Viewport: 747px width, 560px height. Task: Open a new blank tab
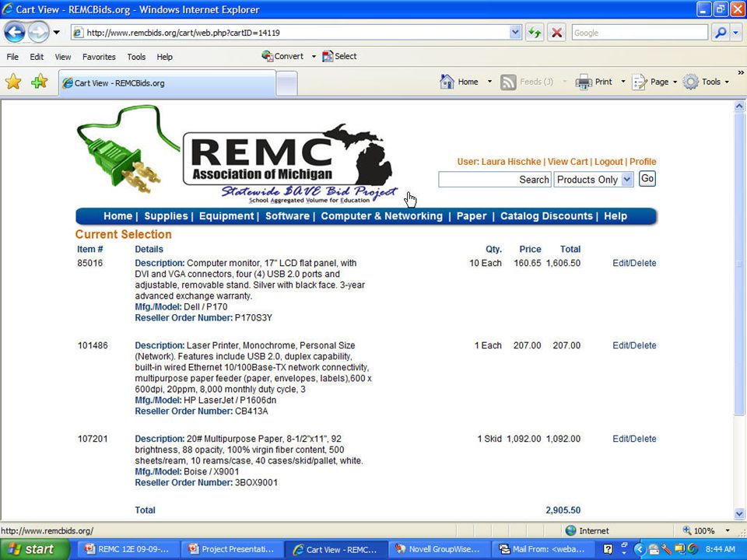click(286, 83)
